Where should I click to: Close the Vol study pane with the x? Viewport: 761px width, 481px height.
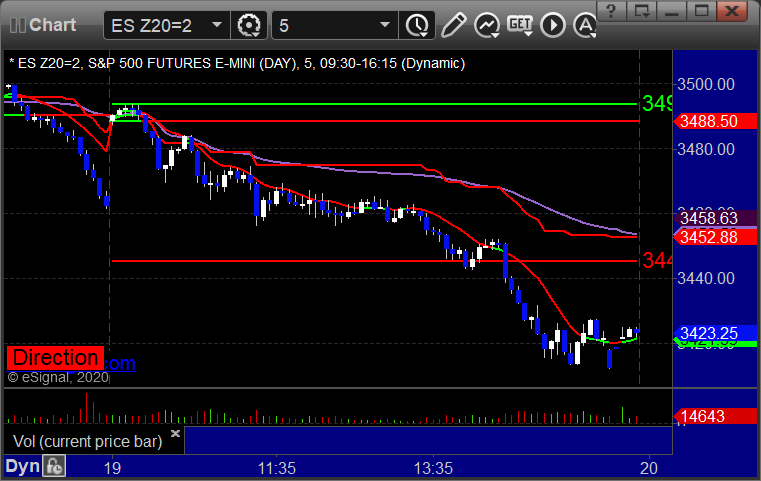(176, 433)
